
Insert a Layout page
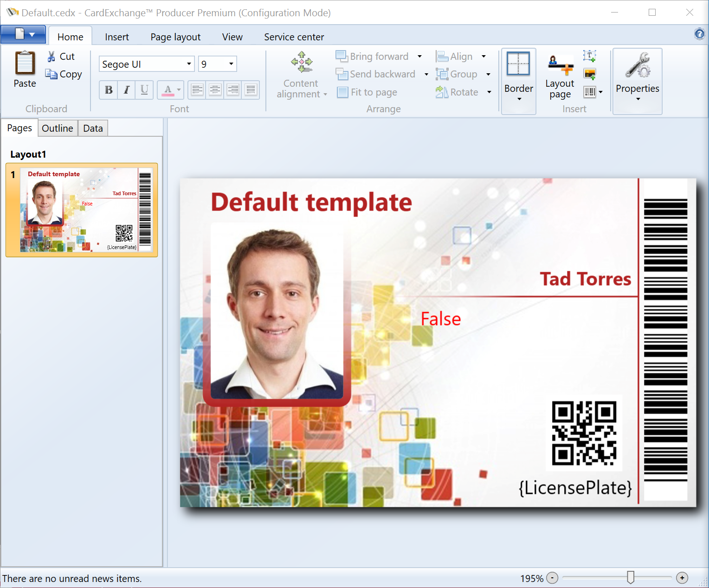tap(560, 77)
